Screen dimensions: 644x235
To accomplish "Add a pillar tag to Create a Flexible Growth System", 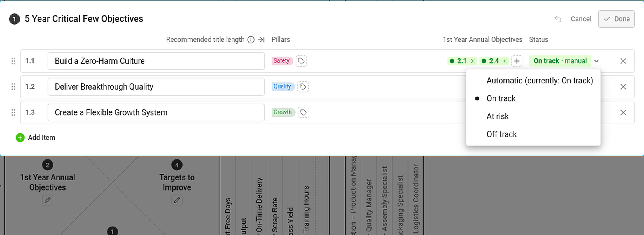I will coord(304,112).
